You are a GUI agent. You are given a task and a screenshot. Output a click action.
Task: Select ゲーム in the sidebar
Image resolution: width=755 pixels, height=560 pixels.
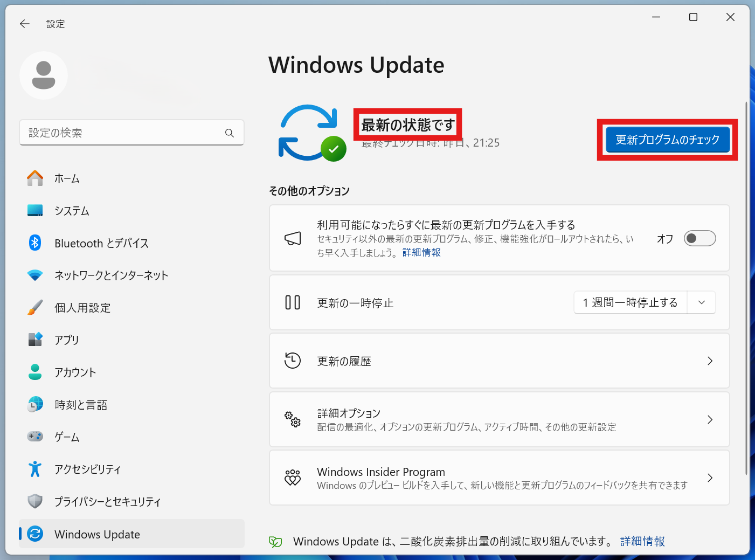(x=131, y=437)
